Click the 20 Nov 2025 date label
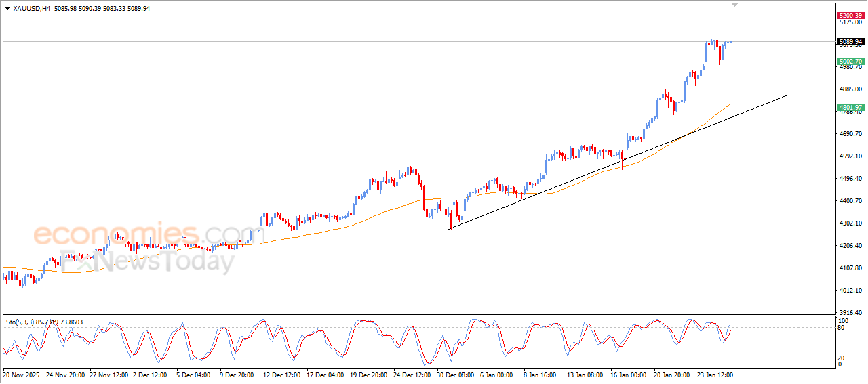Screen dimensions: 868x384 [x=20, y=375]
